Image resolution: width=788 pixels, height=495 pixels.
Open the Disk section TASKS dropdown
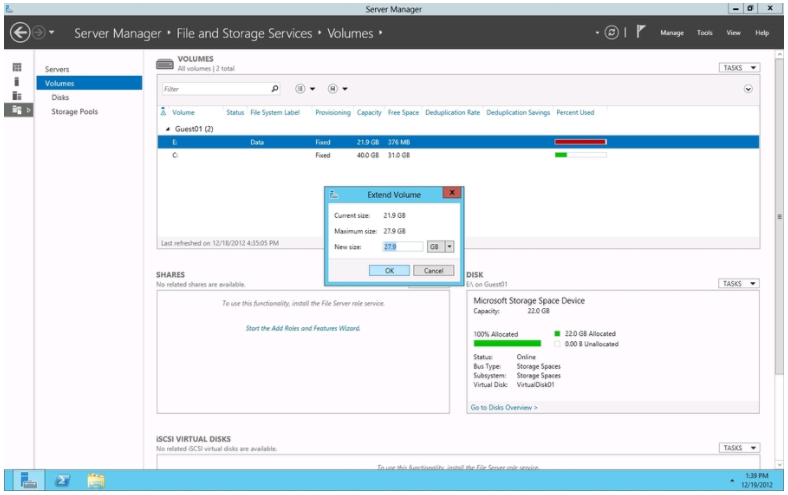tap(738, 284)
